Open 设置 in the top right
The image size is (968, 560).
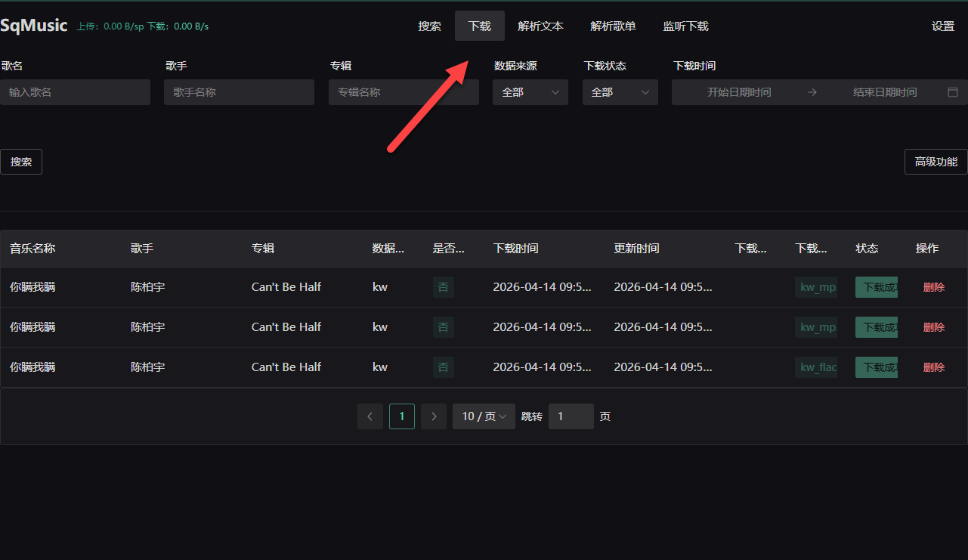943,26
